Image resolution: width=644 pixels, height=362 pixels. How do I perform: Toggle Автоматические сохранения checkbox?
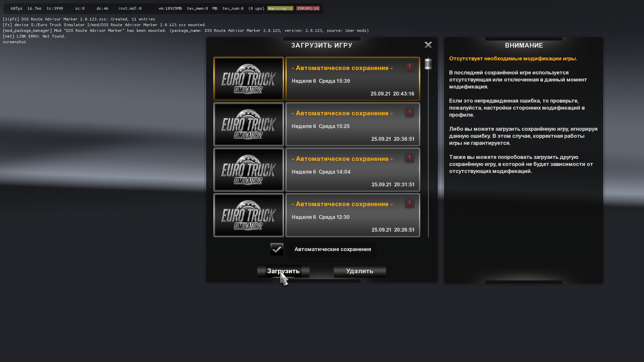277,249
